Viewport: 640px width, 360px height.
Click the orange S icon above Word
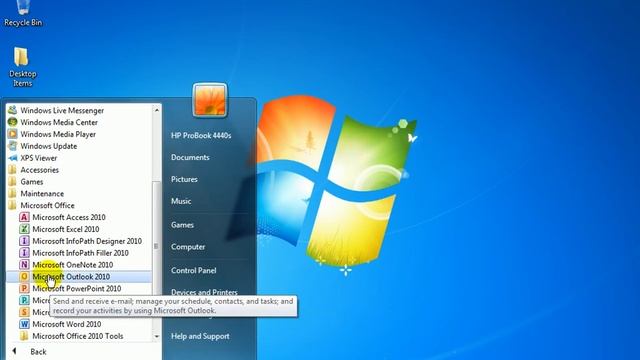24,312
